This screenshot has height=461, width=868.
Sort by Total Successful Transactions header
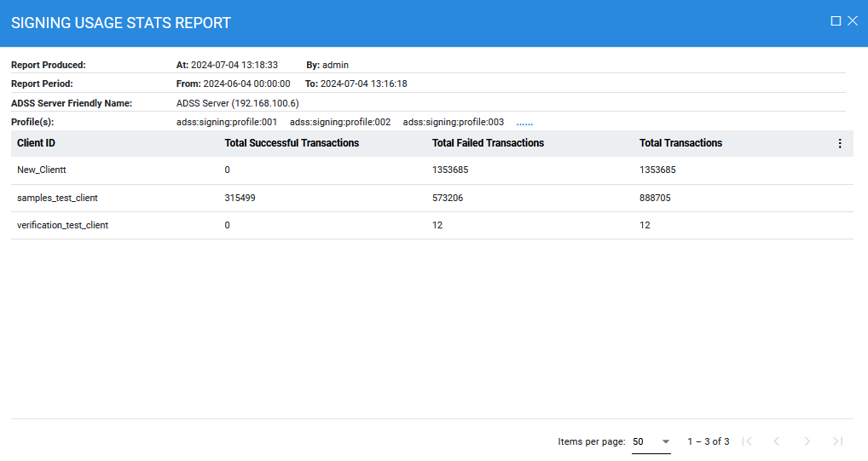pos(292,143)
